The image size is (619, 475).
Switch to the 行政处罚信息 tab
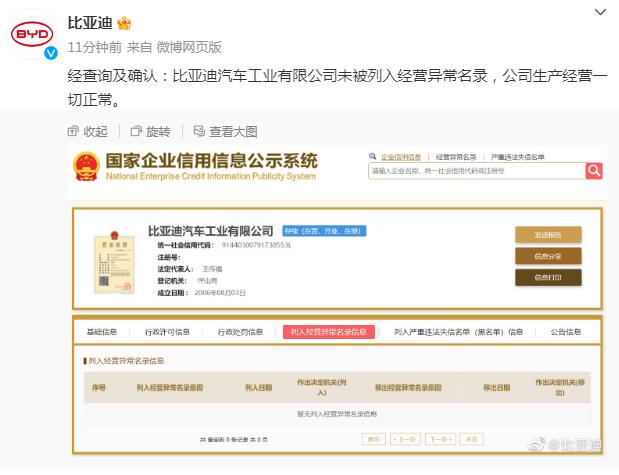click(x=240, y=332)
